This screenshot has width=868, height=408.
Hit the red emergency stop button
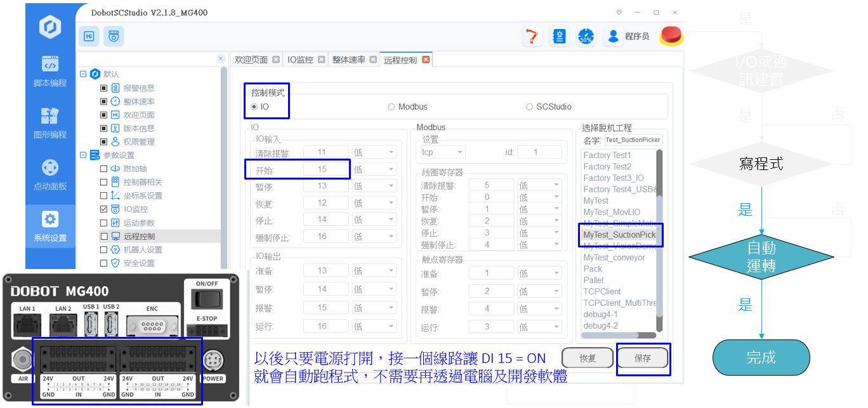pyautogui.click(x=671, y=36)
